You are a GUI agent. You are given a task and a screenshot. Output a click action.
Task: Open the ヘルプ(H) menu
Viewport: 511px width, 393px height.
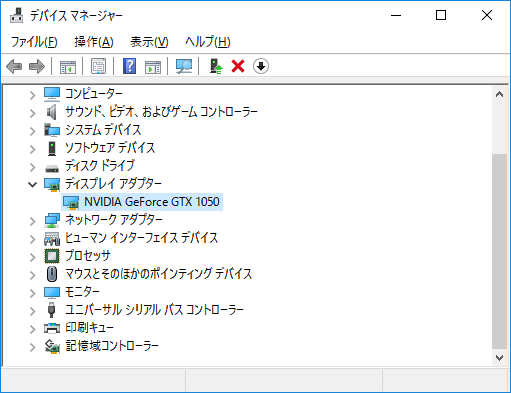point(208,42)
